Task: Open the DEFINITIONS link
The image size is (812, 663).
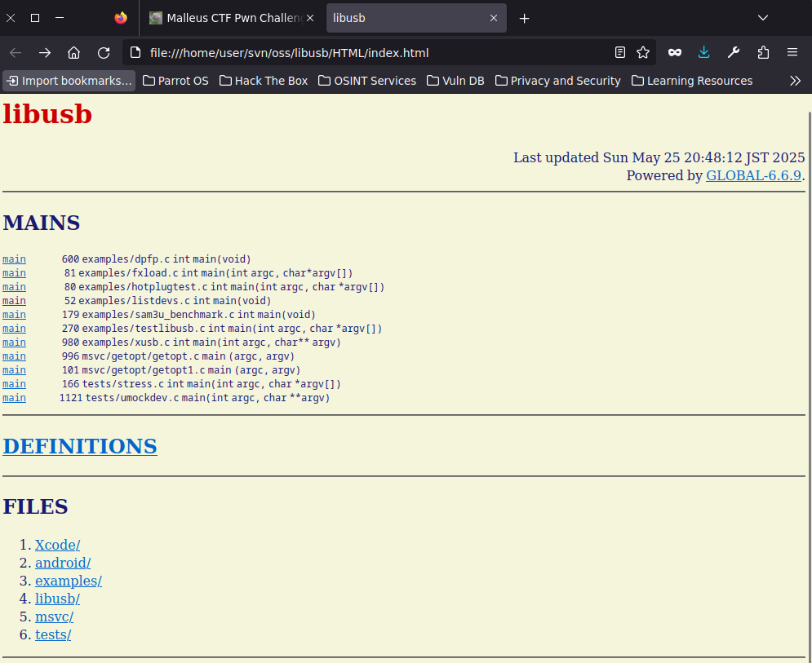Action: click(x=79, y=446)
